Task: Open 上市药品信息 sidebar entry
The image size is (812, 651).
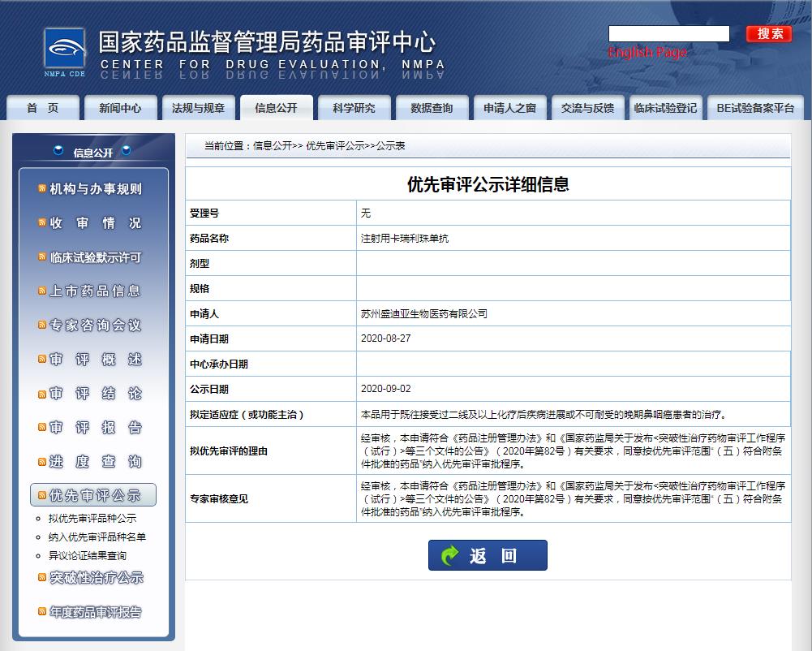Action: (96, 291)
